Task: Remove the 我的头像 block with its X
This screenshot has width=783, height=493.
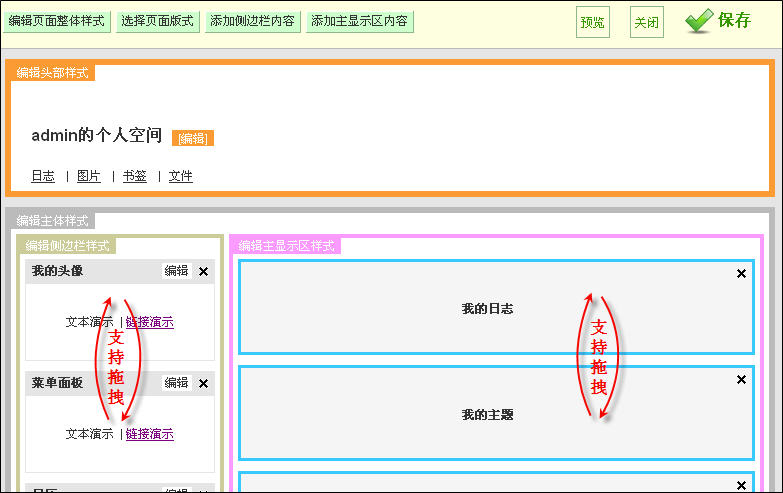Action: click(203, 272)
